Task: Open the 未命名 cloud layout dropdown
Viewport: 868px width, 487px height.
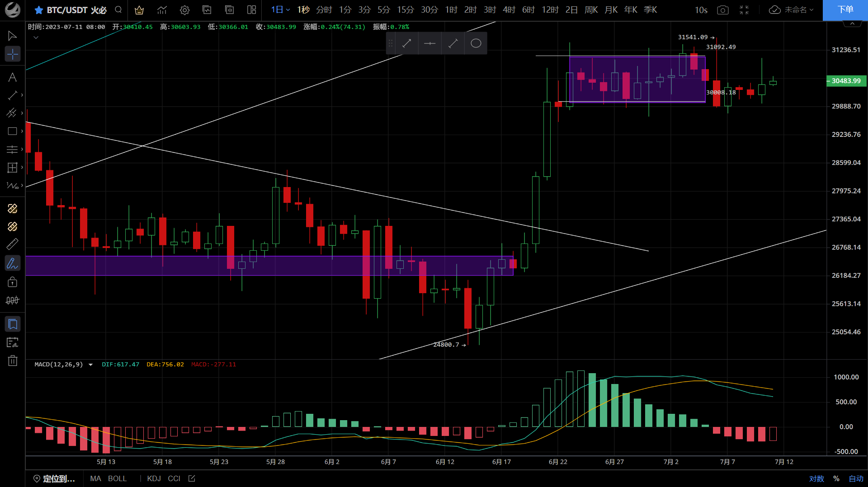Action: tap(791, 10)
